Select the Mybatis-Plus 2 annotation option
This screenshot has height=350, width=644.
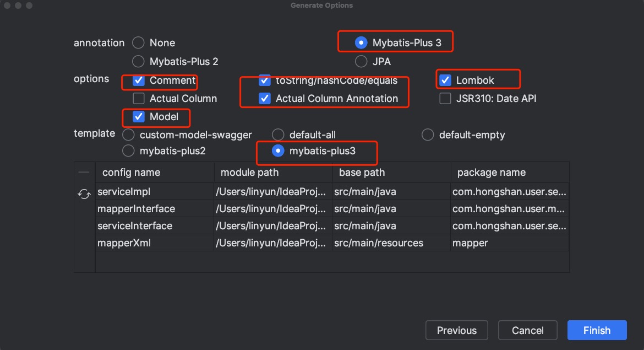pos(138,61)
